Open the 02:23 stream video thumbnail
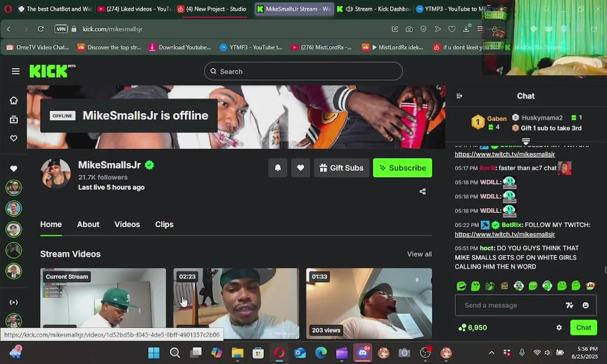This screenshot has width=607, height=364. (236, 303)
